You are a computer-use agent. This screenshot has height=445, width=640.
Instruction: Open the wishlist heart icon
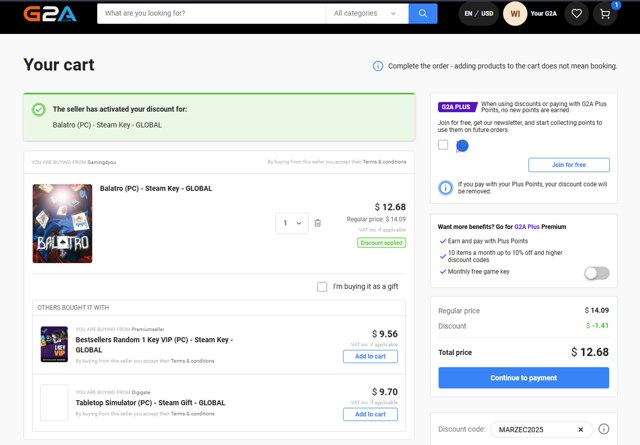576,14
